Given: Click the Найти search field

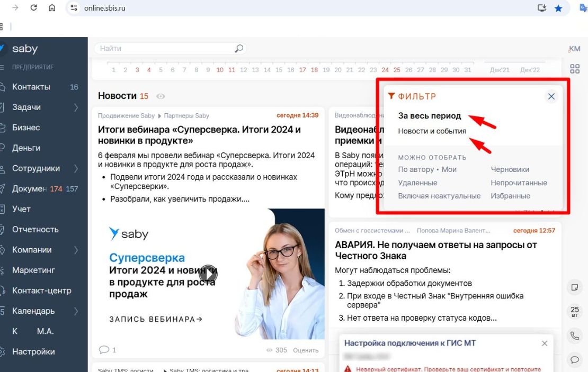Looking at the screenshot, I should (x=164, y=49).
